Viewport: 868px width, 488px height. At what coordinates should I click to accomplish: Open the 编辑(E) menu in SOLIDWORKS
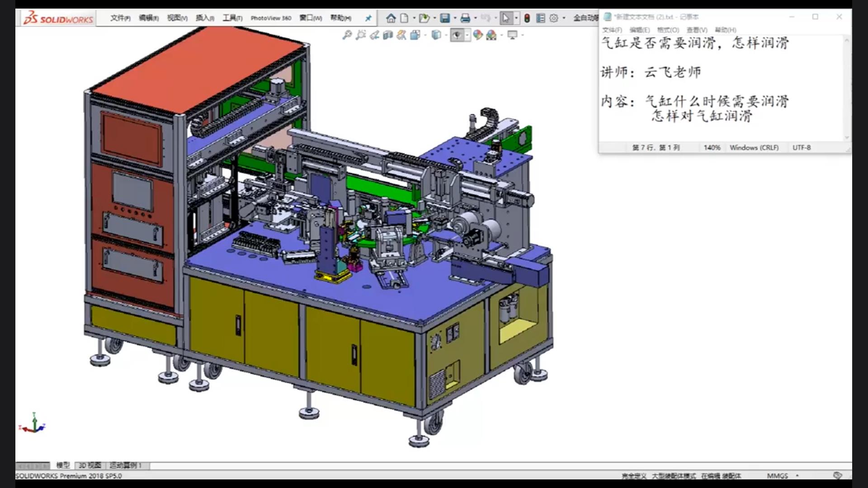coord(149,18)
